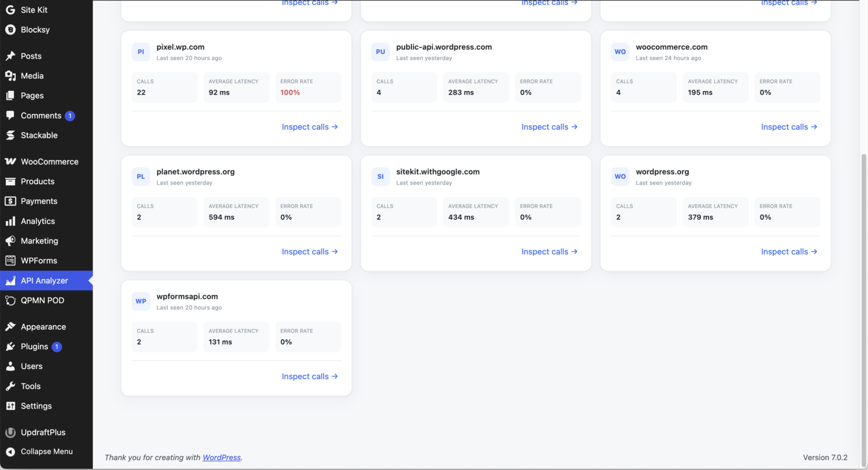Click the WPForms icon
868x470 pixels.
pos(10,260)
